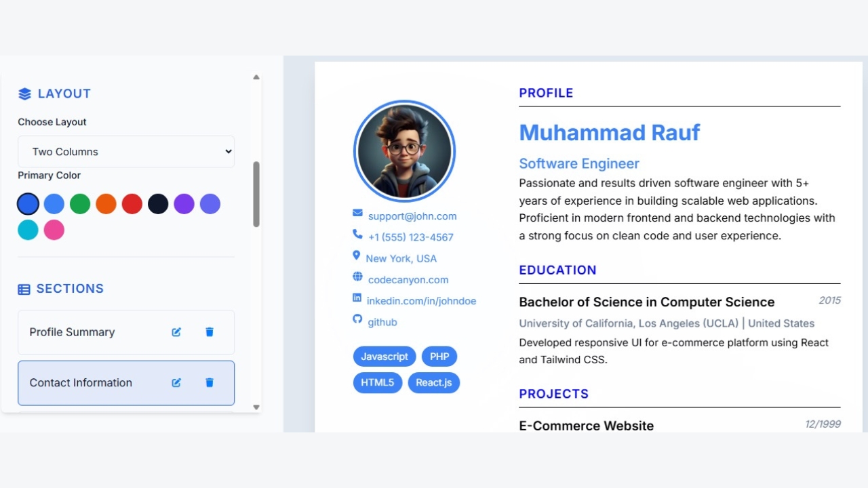Click the phone icon in the resume
This screenshot has height=488, width=868.
pyautogui.click(x=357, y=235)
